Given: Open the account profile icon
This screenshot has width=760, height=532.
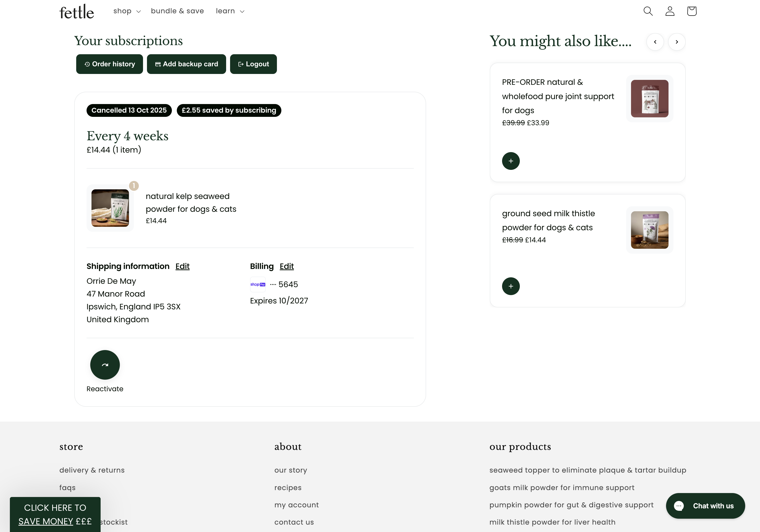Looking at the screenshot, I should (x=670, y=11).
